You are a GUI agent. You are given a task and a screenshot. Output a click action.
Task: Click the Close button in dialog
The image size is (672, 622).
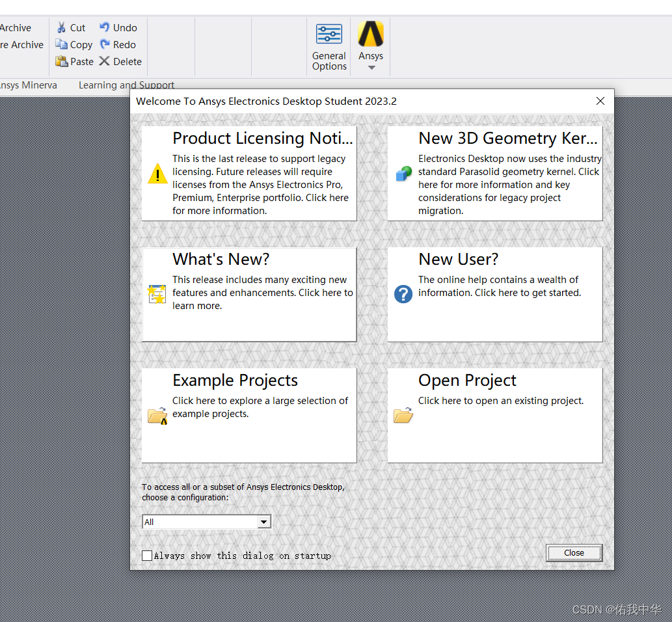click(574, 552)
